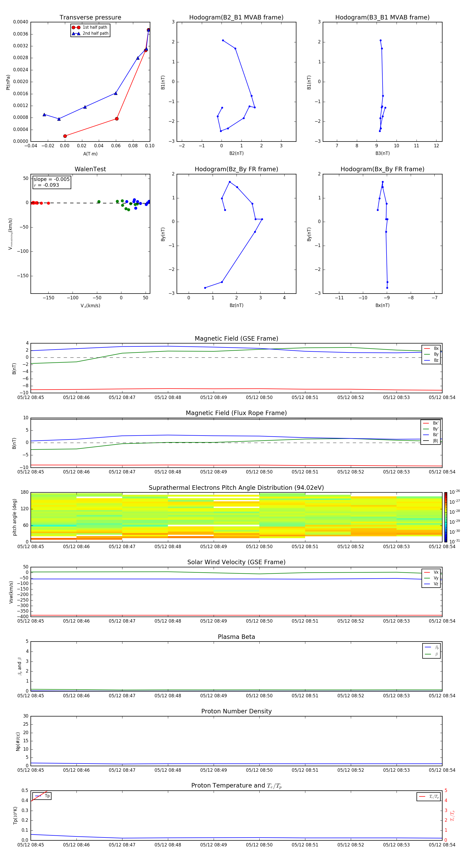Screen dimensions: 473x868
Task: Click the 'Proton Number Density' title
Action: point(236,711)
